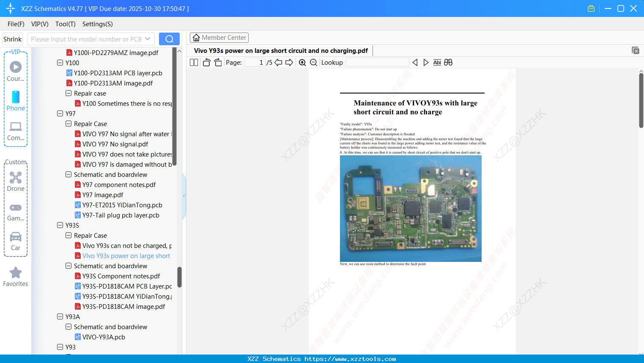
Task: Click the binoculars search icon
Action: tap(448, 63)
